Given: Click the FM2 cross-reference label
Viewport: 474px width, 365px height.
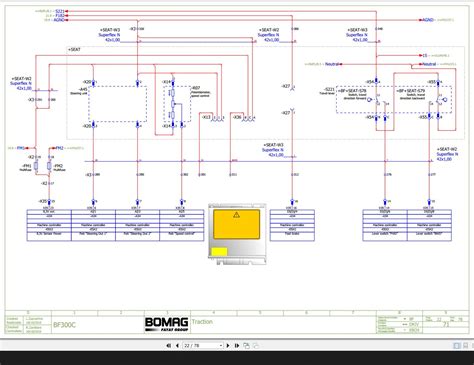Looking at the screenshot, I should click(59, 148).
